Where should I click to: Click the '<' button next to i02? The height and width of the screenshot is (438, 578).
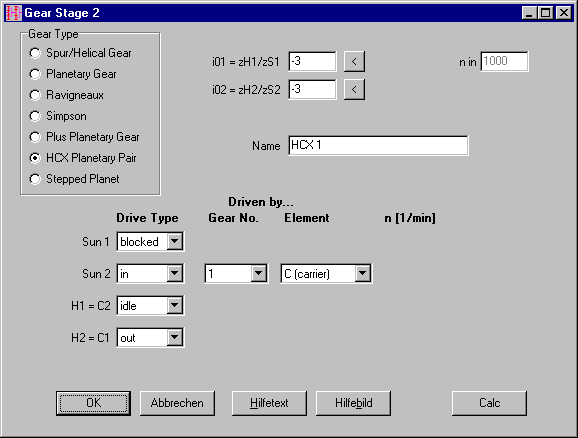[354, 89]
